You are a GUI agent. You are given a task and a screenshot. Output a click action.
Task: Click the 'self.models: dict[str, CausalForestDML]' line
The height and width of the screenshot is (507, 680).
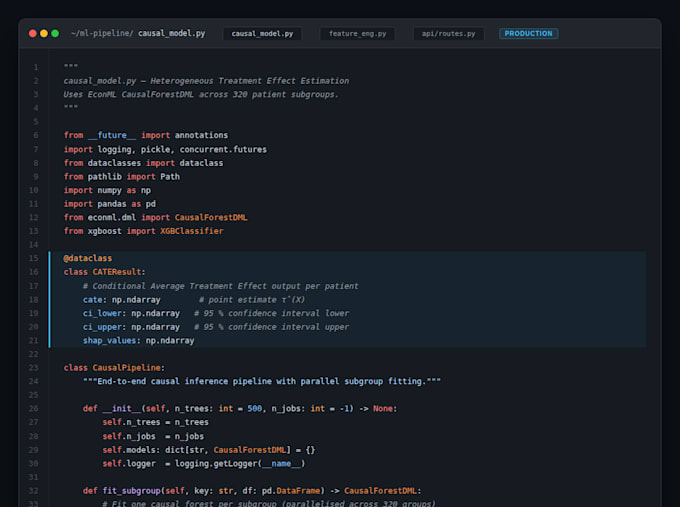[209, 450]
